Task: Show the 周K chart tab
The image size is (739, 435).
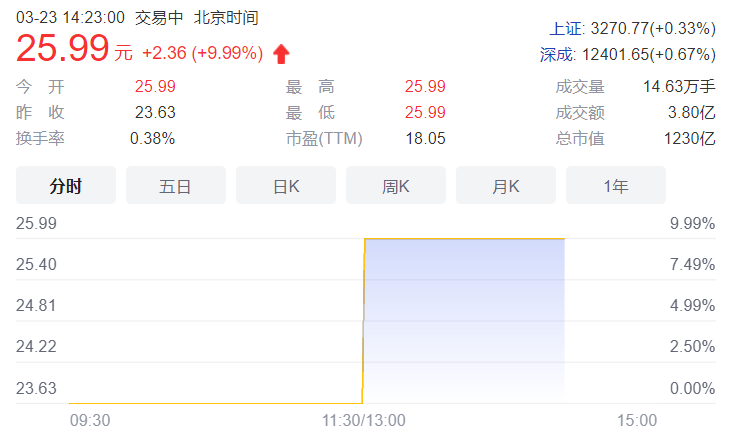Action: pos(396,185)
